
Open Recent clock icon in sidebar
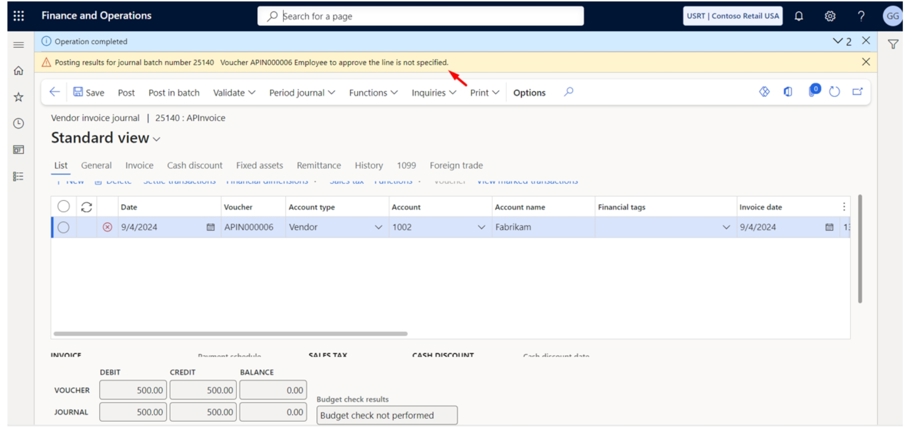pyautogui.click(x=19, y=123)
